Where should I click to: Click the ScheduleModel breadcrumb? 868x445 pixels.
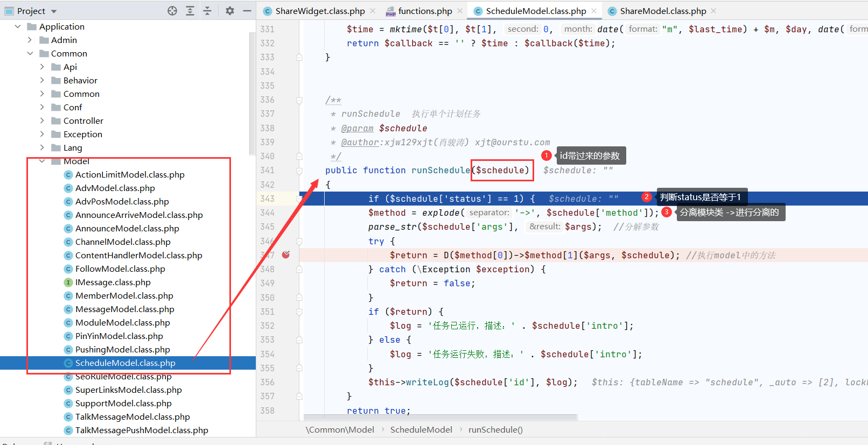tap(421, 429)
